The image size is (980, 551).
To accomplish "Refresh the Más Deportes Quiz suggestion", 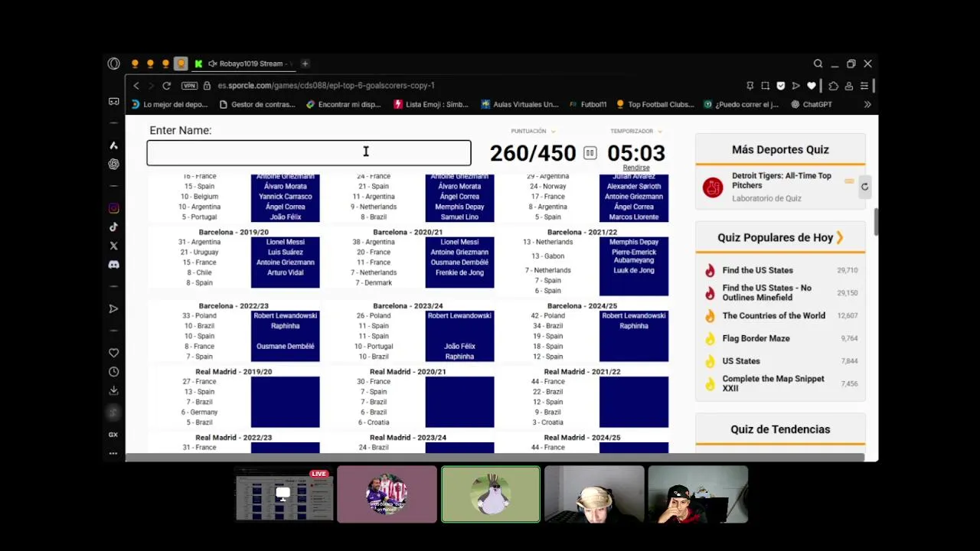I will coord(864,187).
